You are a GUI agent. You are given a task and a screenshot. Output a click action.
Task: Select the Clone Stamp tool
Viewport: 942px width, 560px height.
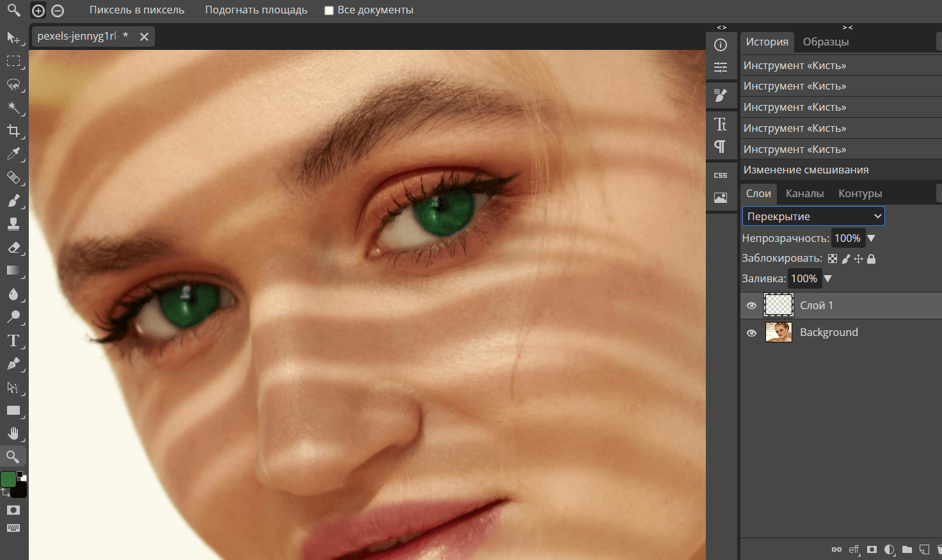13,224
